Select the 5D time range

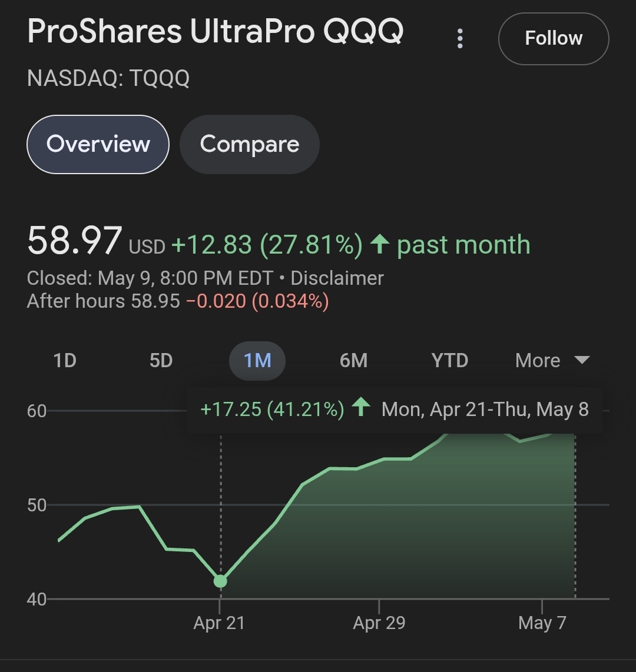point(161,361)
